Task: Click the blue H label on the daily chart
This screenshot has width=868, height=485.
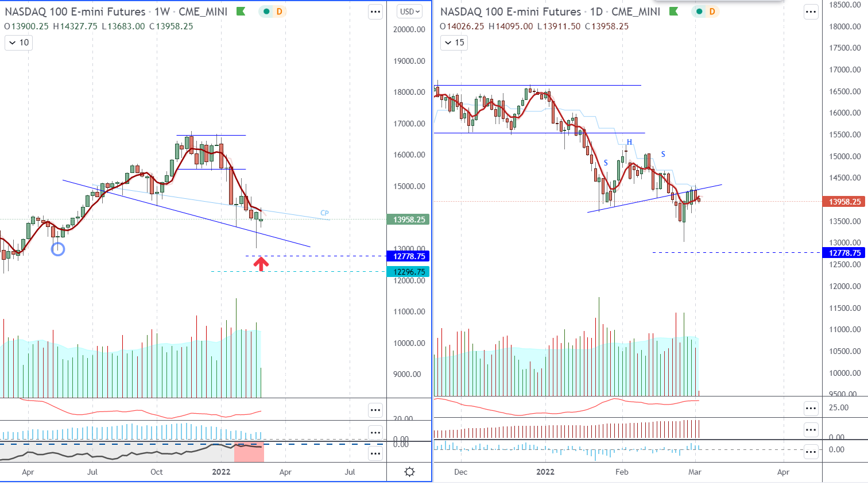Action: pos(629,142)
